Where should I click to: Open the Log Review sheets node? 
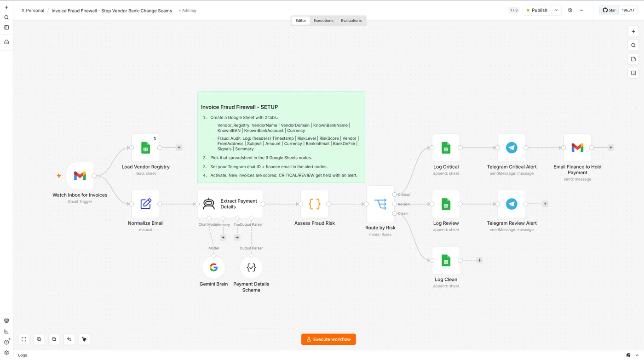pos(446,204)
